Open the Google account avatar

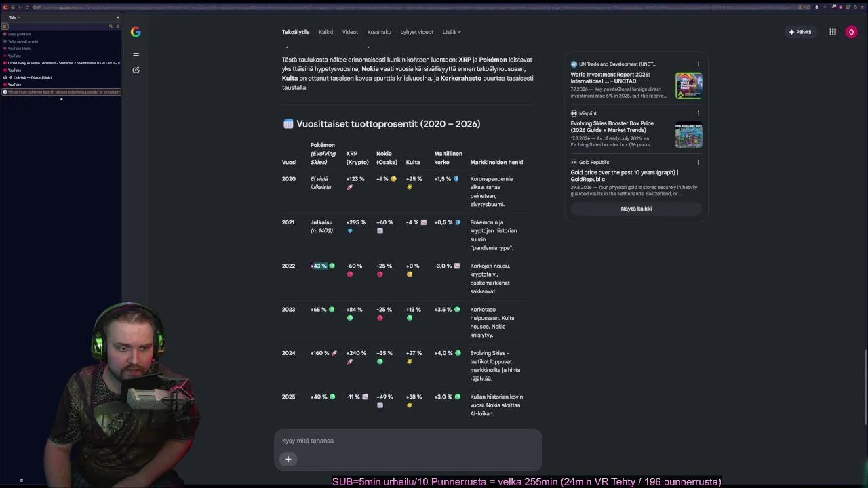point(851,32)
